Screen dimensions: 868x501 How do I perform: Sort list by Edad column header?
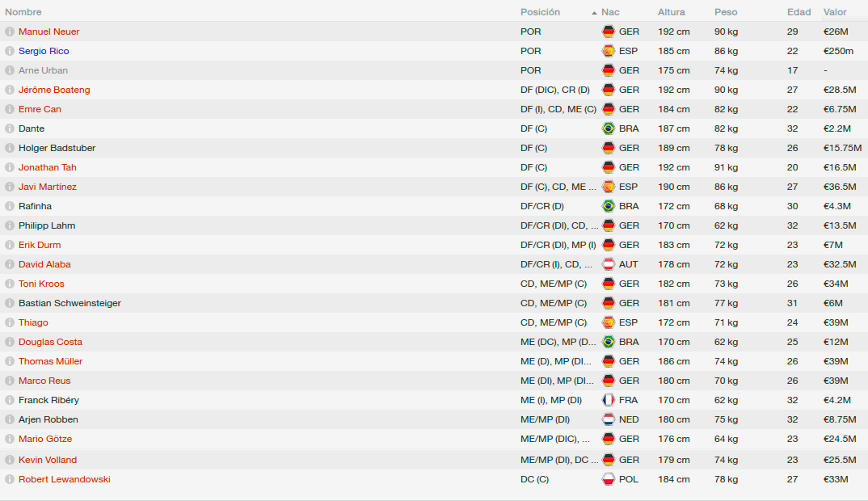tap(798, 11)
